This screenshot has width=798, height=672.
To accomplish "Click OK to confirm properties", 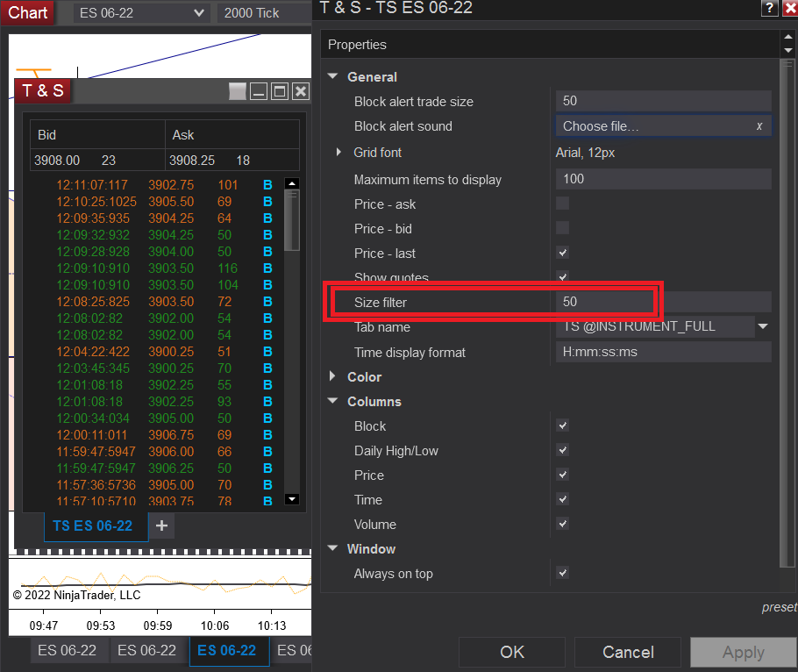I will tap(512, 652).
